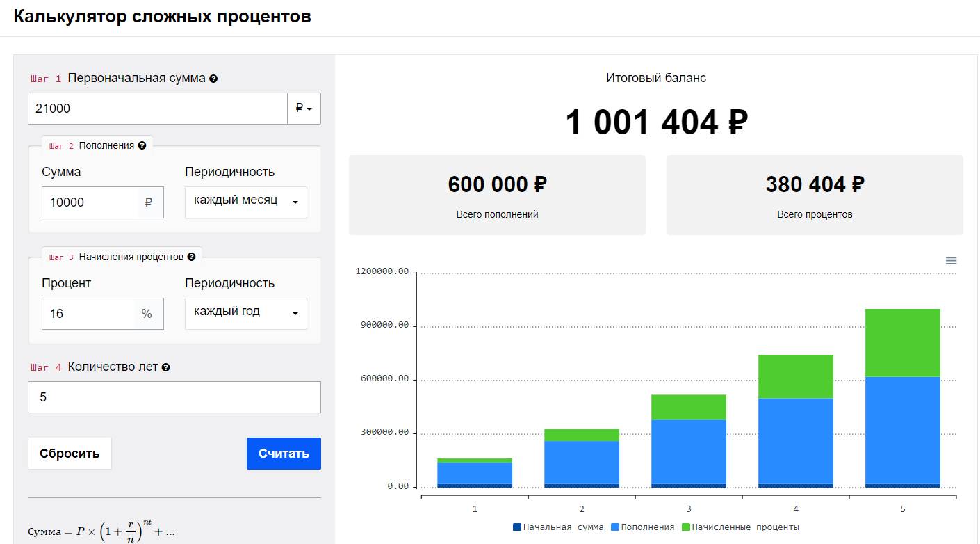Click help icon beside Начисления процентов
Screen dimensions: 980x544
click(191, 257)
